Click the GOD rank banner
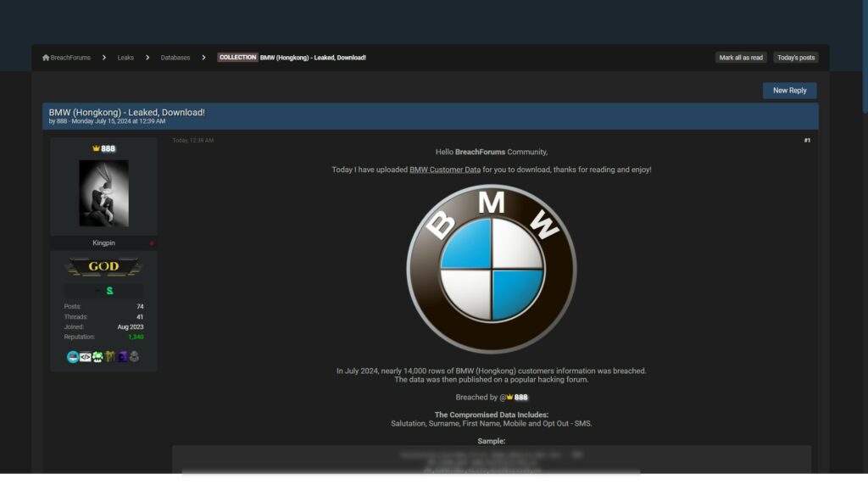Viewport: 868px width, 485px height. pyautogui.click(x=103, y=266)
